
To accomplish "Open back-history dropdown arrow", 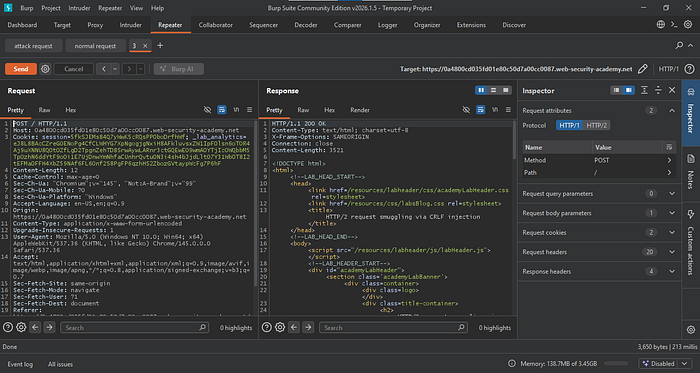I will [x=115, y=69].
